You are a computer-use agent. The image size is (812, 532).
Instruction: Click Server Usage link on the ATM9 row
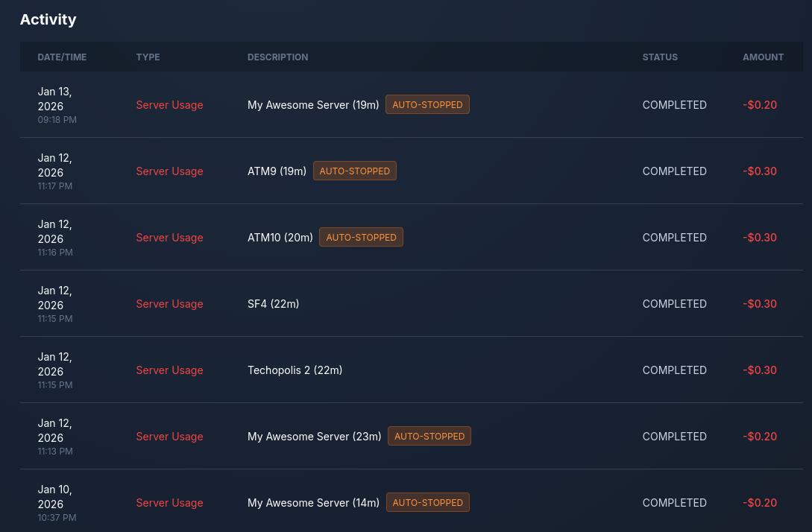click(x=169, y=171)
